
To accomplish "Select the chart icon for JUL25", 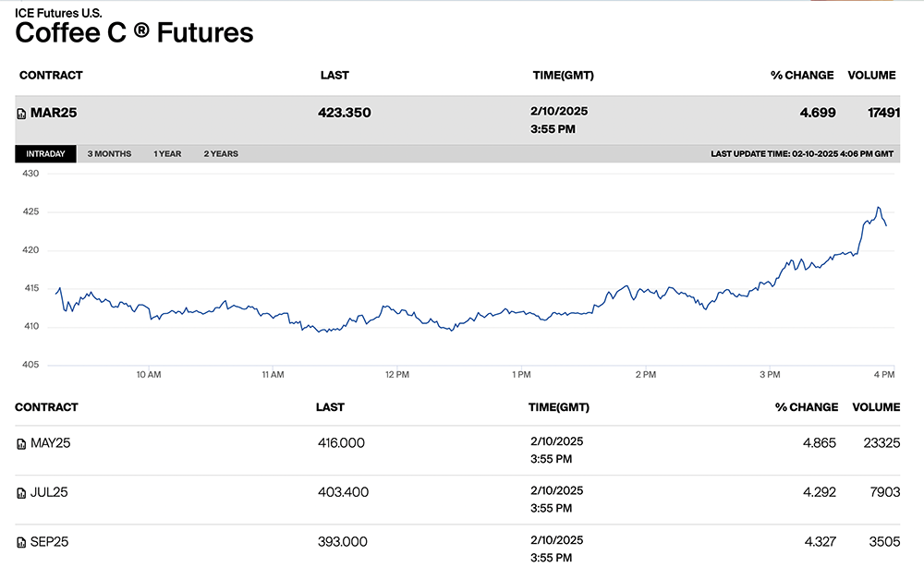I will 21,493.
